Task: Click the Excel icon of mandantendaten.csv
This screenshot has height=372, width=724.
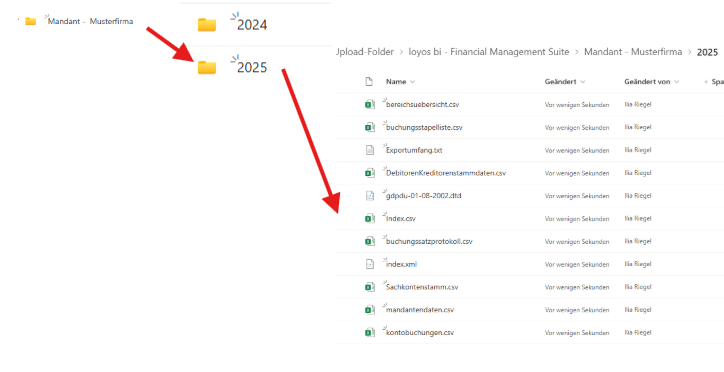Action: (x=369, y=310)
